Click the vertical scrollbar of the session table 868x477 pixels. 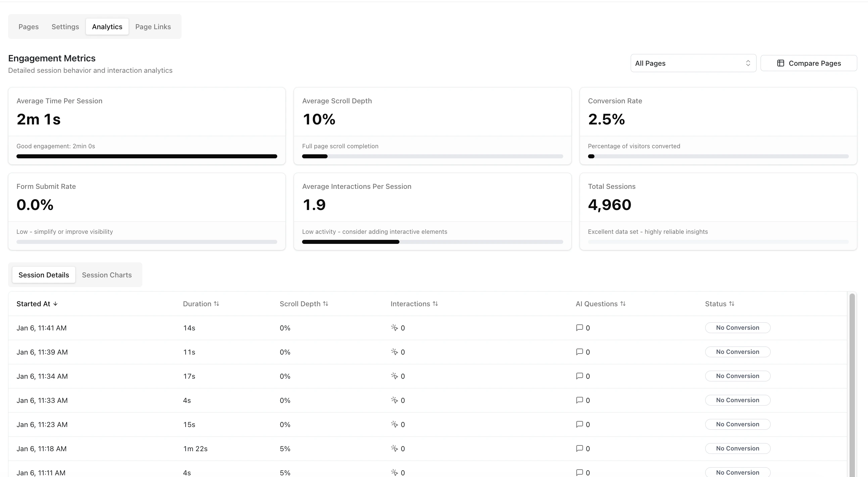pyautogui.click(x=852, y=370)
